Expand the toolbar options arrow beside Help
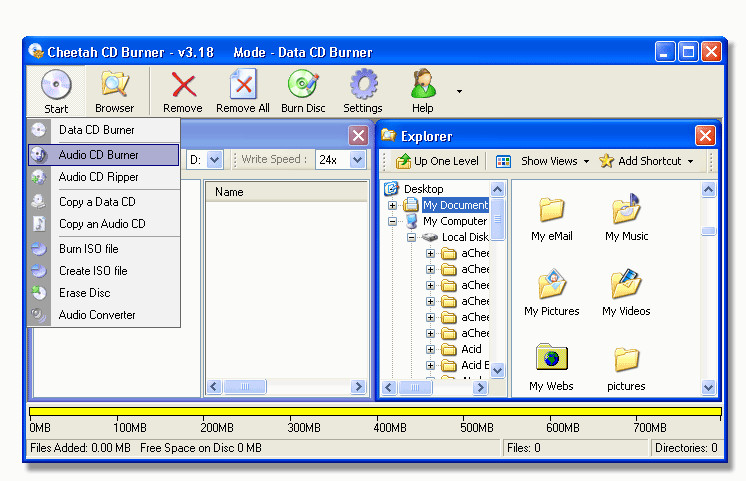Viewport: 746px width, 481px height. coord(460,91)
